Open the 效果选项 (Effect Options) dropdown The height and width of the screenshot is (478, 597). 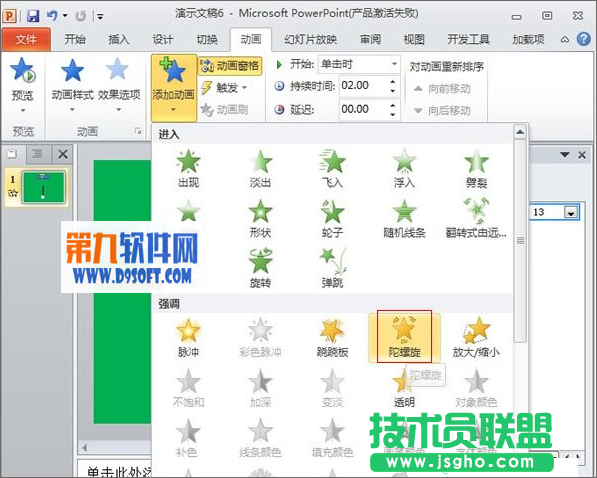click(119, 85)
